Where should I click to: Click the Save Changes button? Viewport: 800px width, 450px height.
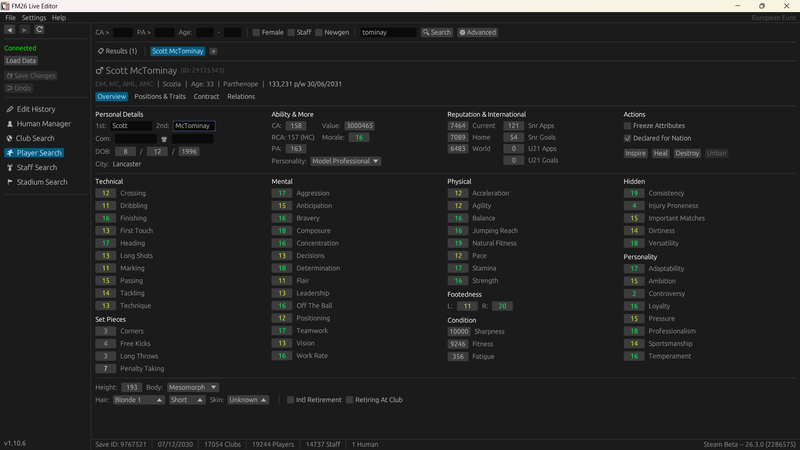click(31, 76)
